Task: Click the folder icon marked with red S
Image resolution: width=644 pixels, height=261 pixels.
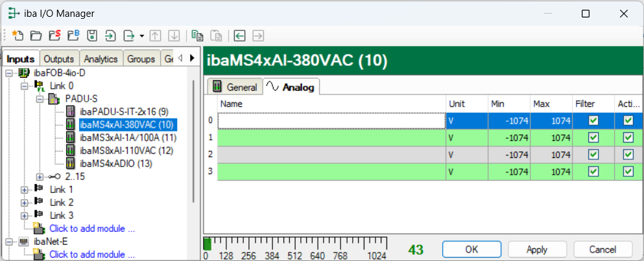Action: (54, 36)
